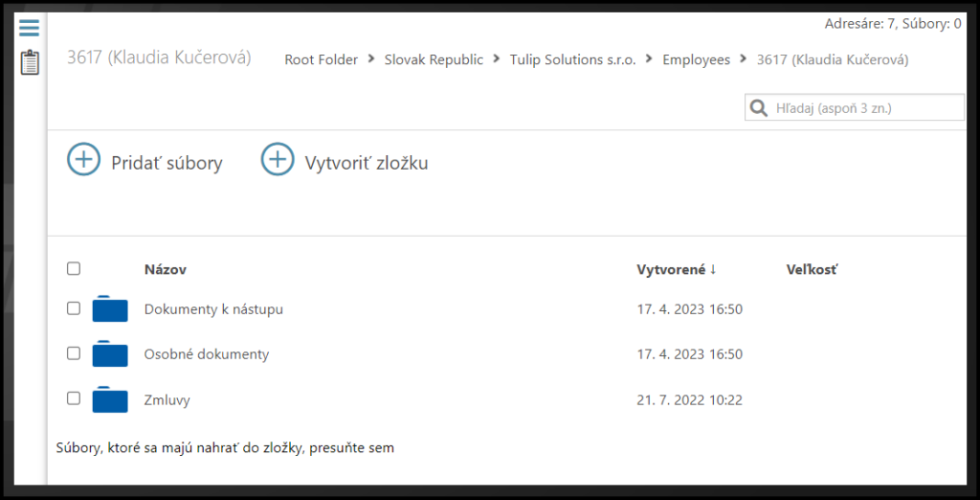
Task: Open the Osobné dokumenty folder icon
Action: click(110, 354)
